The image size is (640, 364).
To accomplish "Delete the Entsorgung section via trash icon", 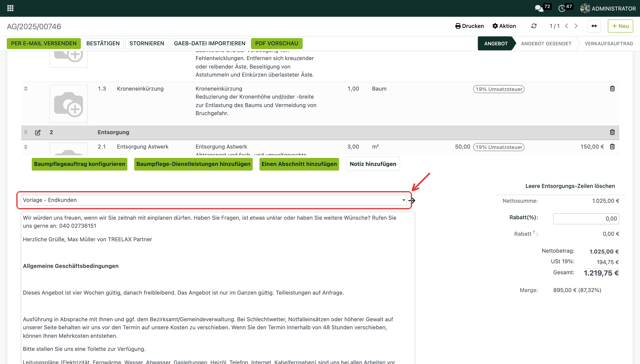I will point(612,132).
